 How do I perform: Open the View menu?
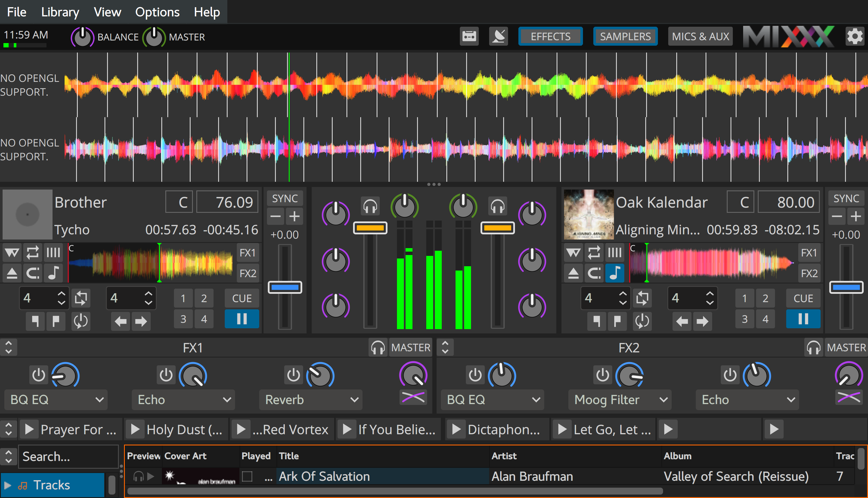click(x=107, y=12)
